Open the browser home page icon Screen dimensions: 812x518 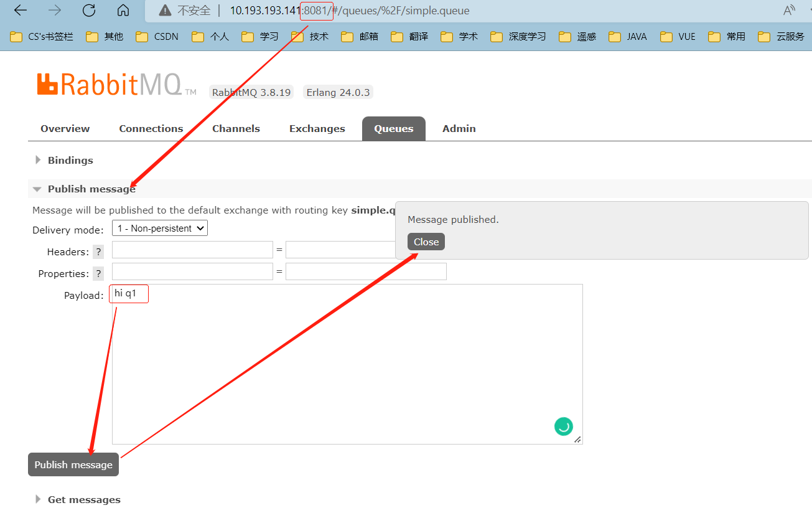pos(123,11)
